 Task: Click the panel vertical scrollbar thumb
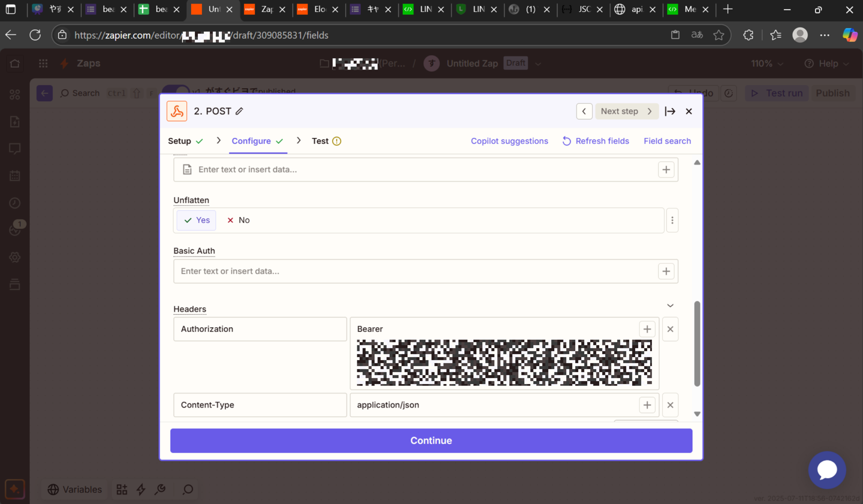pos(697,343)
